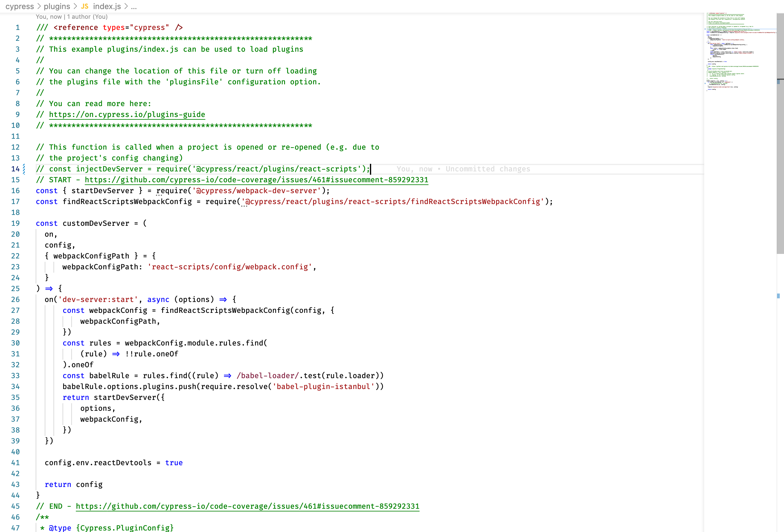This screenshot has height=532, width=784.
Task: Click the JS file icon in breadcrumb
Action: [85, 6]
